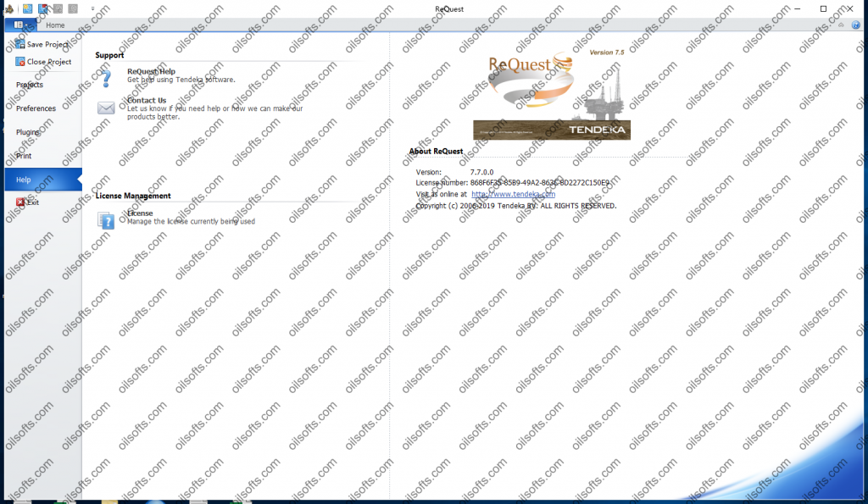Visit the http://www.tendeka.com link
The width and height of the screenshot is (868, 504).
[513, 194]
